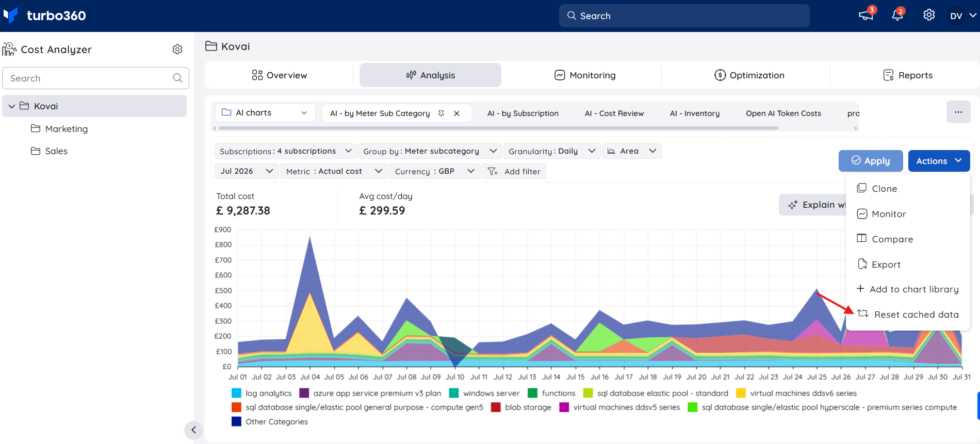Open the Subscriptions dropdown

point(285,151)
